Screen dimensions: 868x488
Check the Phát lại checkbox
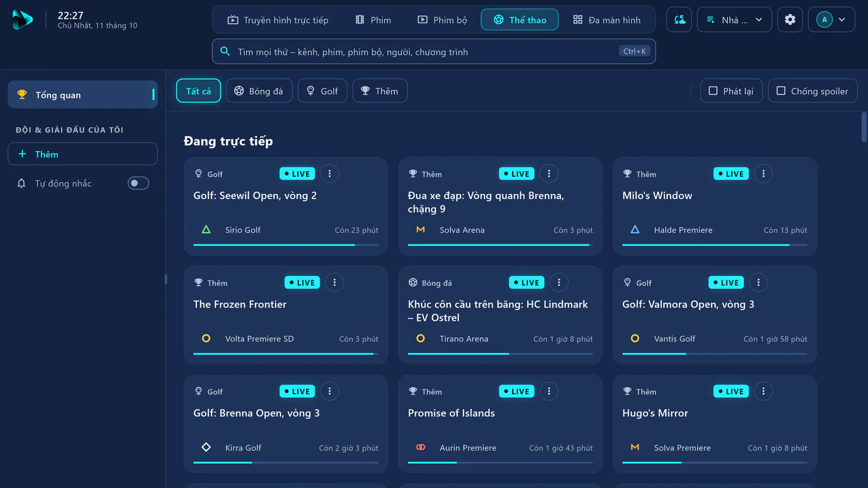pos(731,91)
